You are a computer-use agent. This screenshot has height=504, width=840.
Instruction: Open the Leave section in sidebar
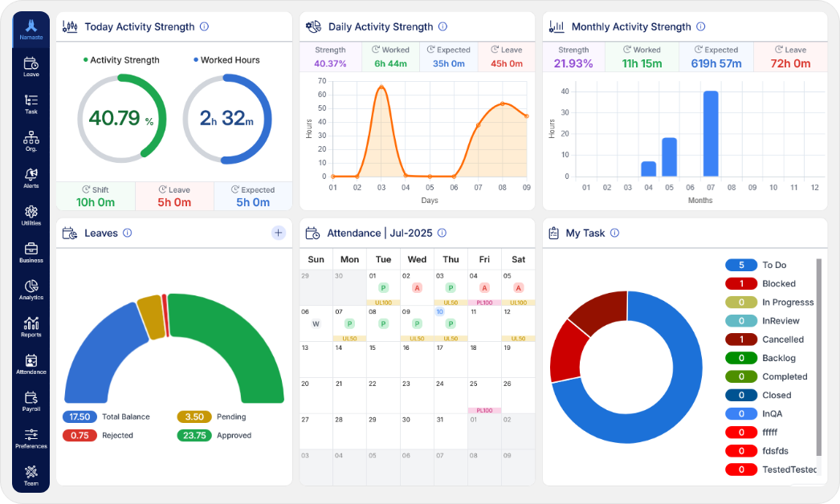point(31,67)
